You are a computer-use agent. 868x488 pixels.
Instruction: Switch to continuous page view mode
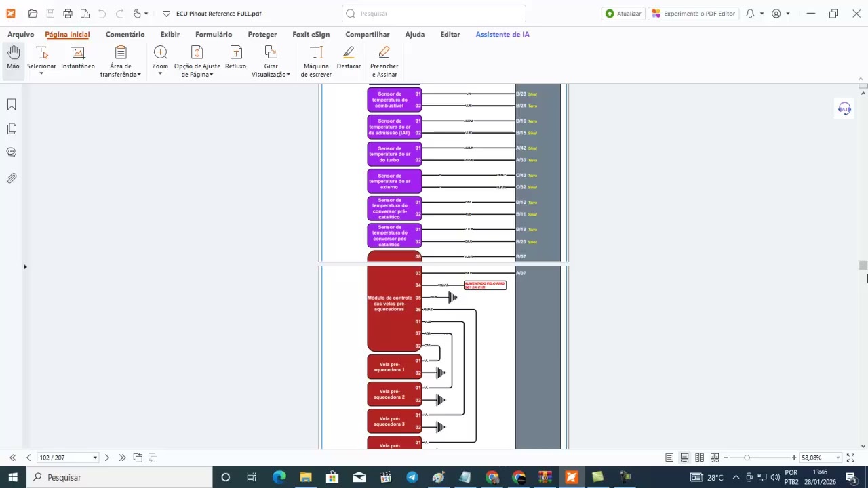coord(684,458)
